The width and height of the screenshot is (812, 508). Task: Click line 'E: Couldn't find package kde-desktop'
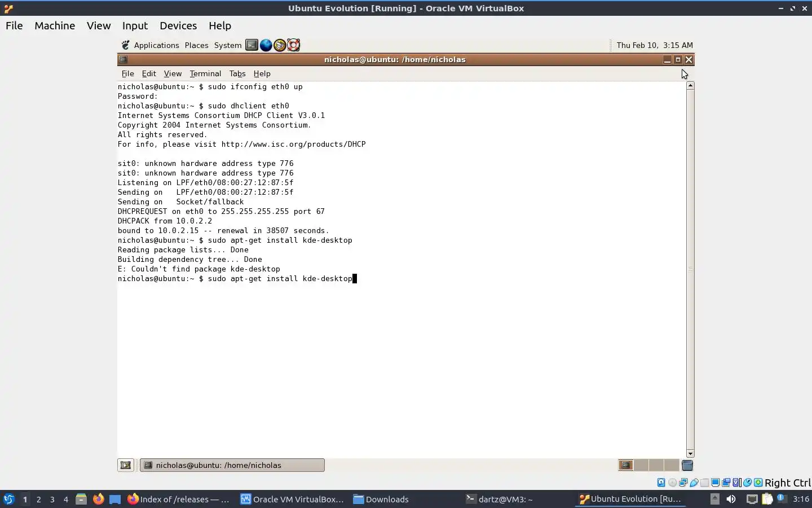pyautogui.click(x=199, y=269)
